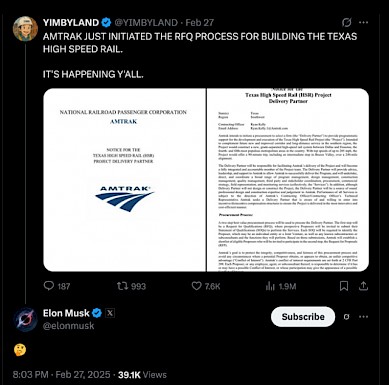Screen dimensions: 389x385
Task: Bookmark the YIMBYLAND tweet
Action: 344,286
